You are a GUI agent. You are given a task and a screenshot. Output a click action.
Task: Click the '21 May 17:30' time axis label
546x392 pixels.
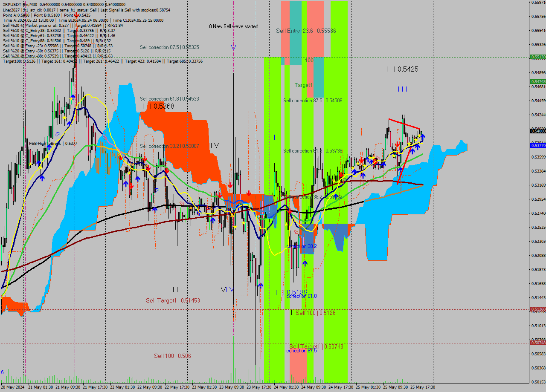(96, 387)
